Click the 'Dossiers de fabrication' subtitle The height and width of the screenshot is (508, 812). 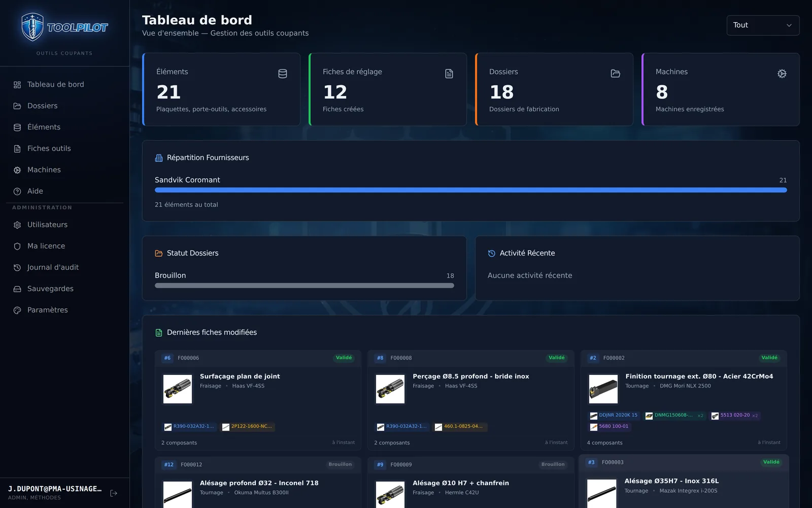pyautogui.click(x=524, y=109)
